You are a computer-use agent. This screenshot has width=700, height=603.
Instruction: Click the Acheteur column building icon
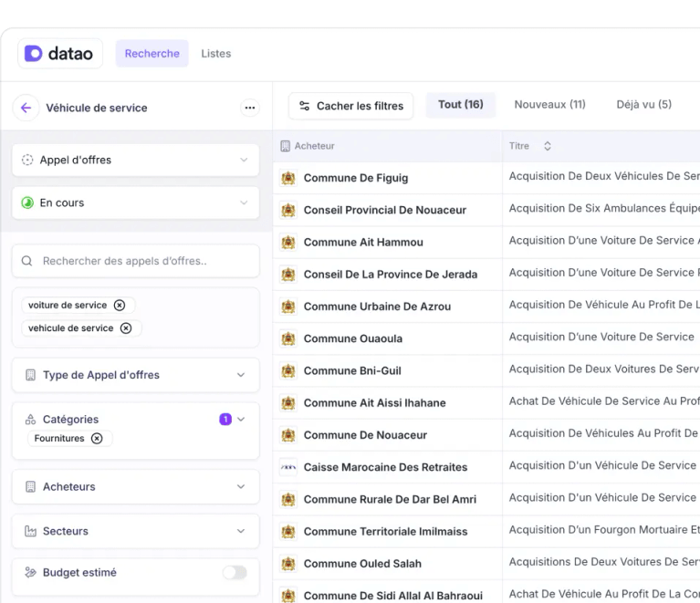coord(286,146)
